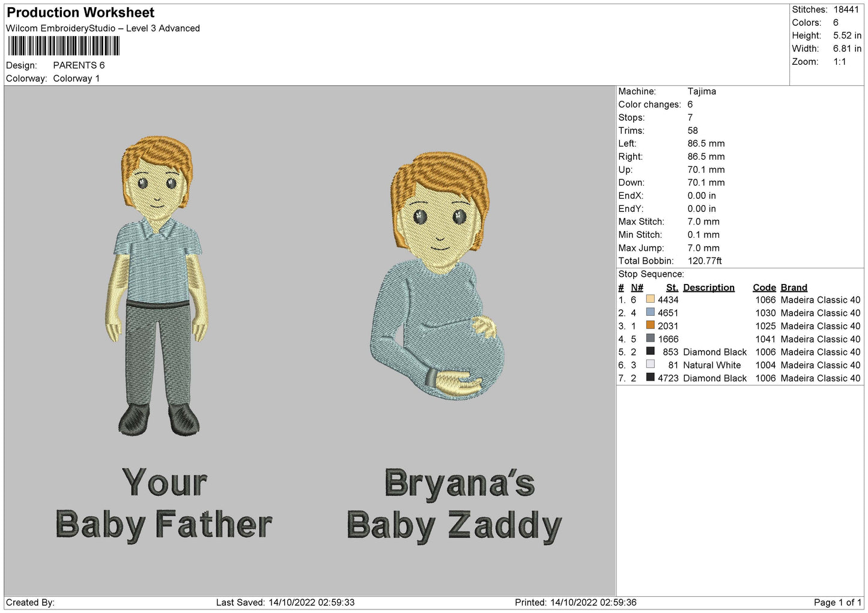Click the zoom value 1:1

tap(840, 62)
